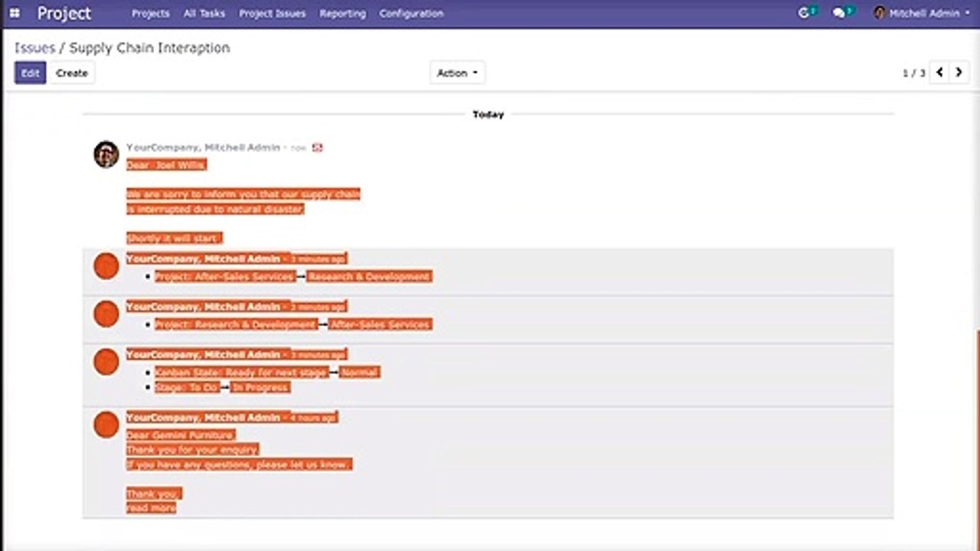Open the Mitchell Admin user menu

(x=922, y=13)
